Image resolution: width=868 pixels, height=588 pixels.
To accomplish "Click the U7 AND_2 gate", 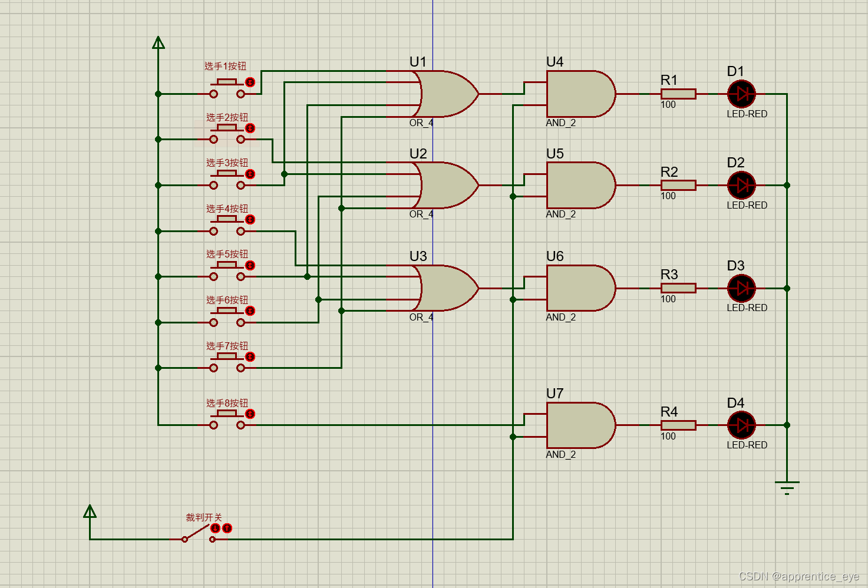I will click(581, 425).
